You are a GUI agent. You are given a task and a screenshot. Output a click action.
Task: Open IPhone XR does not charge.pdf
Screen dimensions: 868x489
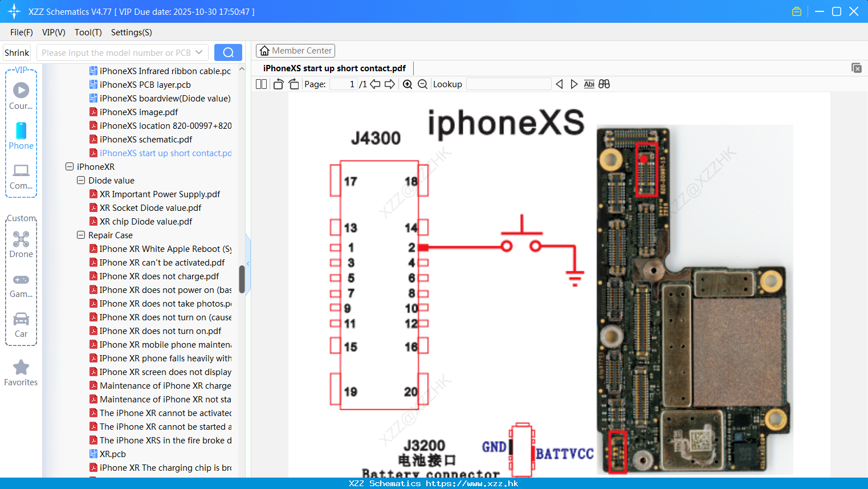click(154, 276)
